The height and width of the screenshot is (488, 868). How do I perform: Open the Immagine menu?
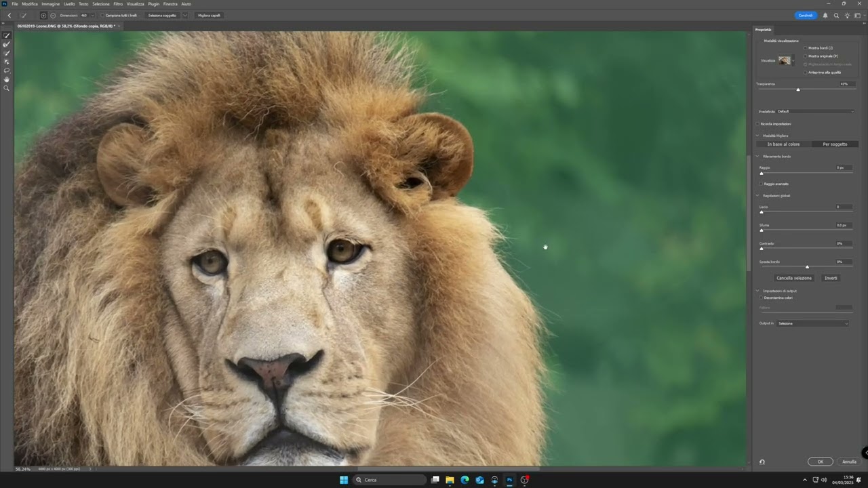pos(51,4)
